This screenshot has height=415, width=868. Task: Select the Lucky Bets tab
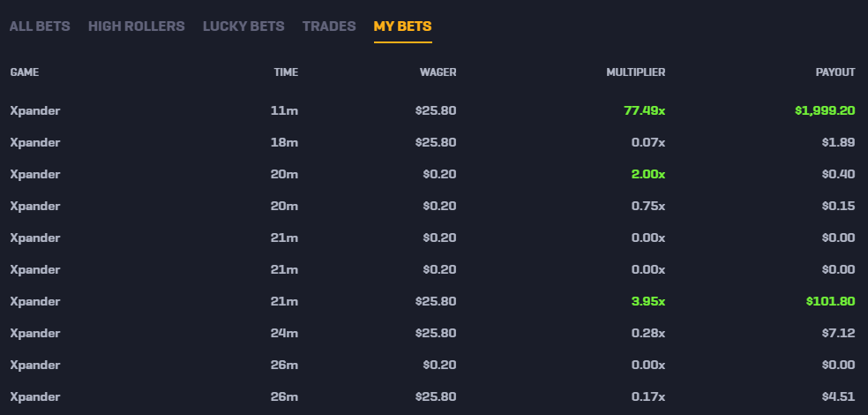[x=243, y=26]
